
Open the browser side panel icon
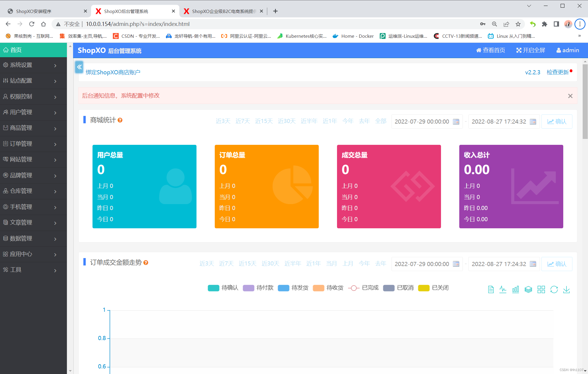pyautogui.click(x=556, y=24)
